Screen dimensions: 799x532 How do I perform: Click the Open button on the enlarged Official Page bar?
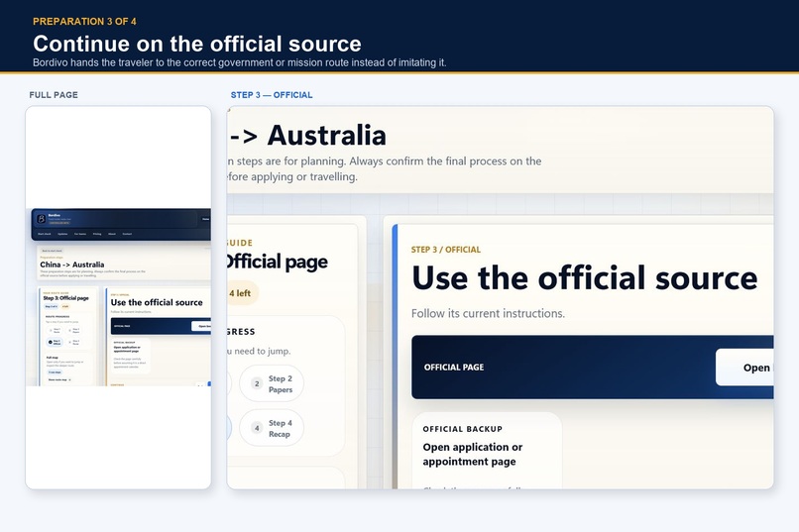pyautogui.click(x=745, y=368)
